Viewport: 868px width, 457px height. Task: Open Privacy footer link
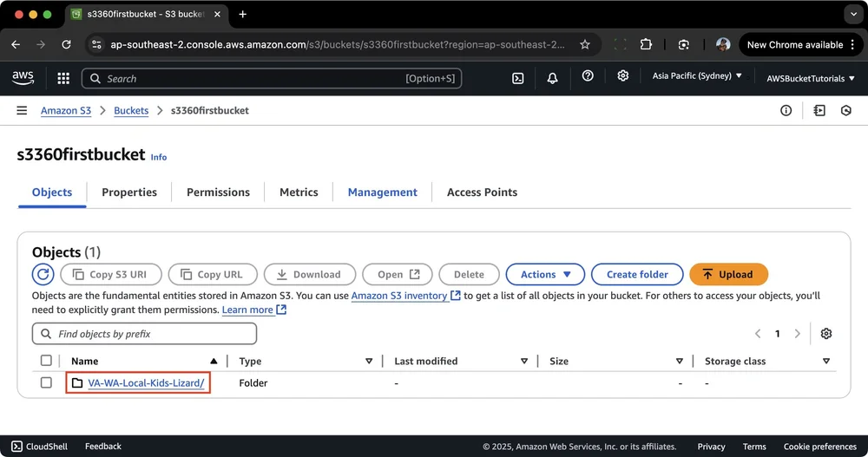pyautogui.click(x=711, y=447)
